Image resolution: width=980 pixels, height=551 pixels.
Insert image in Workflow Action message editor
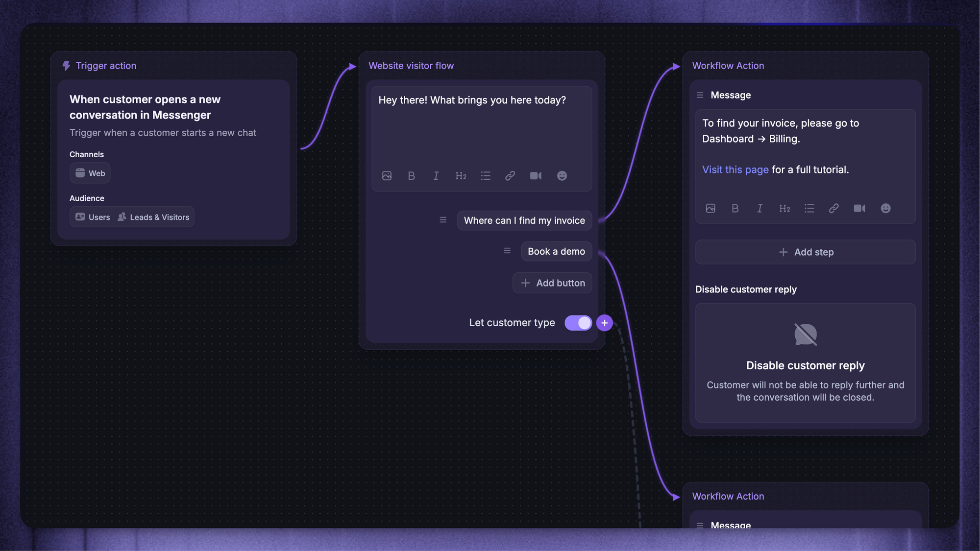pos(710,209)
